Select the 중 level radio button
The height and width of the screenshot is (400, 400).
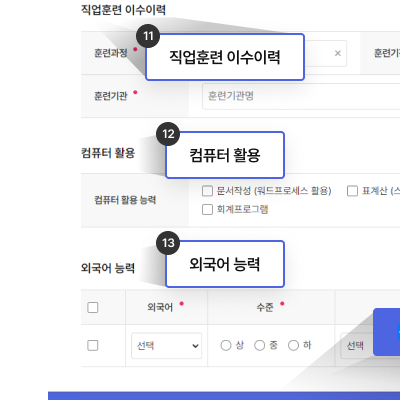(x=259, y=345)
